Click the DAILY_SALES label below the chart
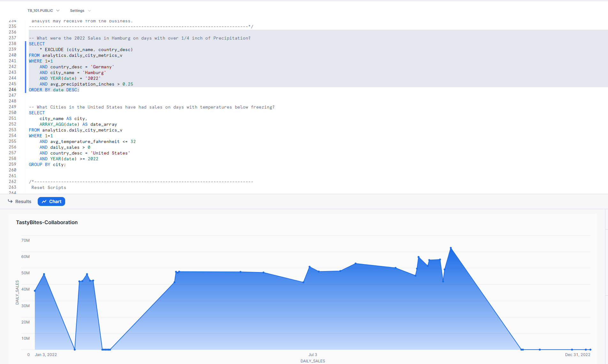This screenshot has height=364, width=608. [312, 361]
